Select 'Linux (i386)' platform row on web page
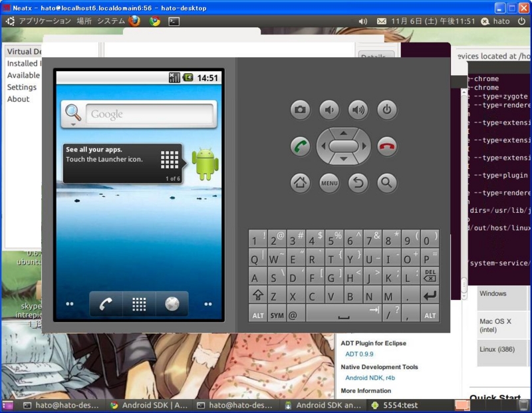The image size is (532, 413). [501, 352]
